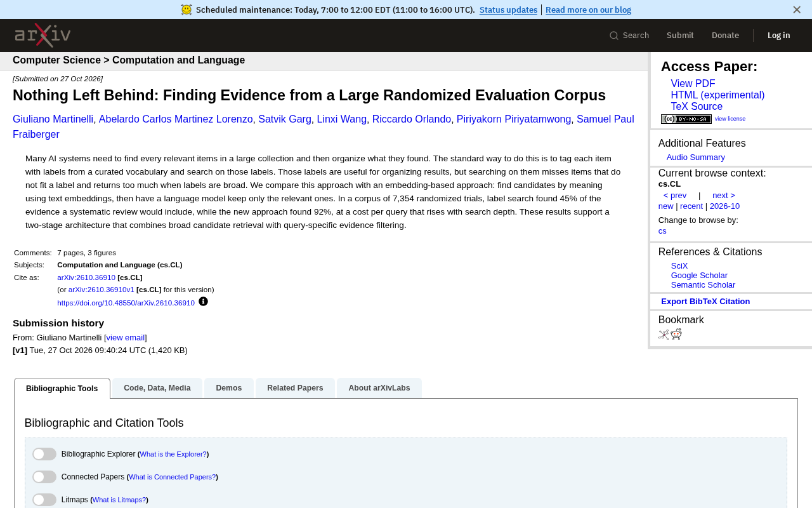The width and height of the screenshot is (812, 508).
Task: Open the recent listings link
Action: pos(691,206)
